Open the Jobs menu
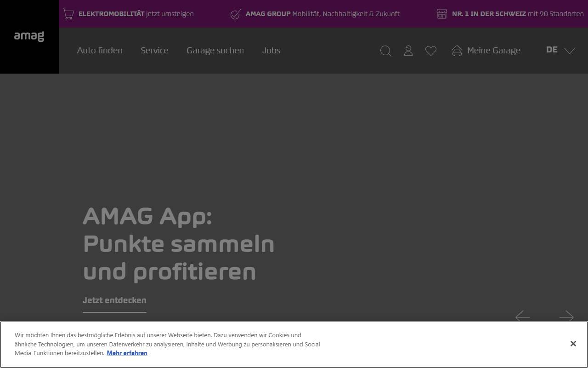588x368 pixels. click(x=271, y=51)
